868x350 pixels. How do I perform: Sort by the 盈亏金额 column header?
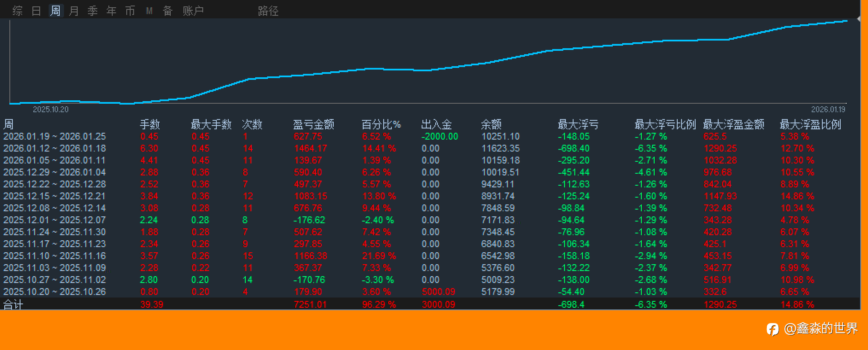coord(314,124)
